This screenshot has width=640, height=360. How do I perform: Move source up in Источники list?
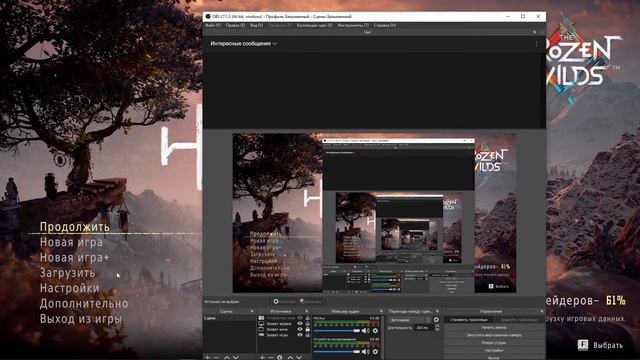pos(290,357)
